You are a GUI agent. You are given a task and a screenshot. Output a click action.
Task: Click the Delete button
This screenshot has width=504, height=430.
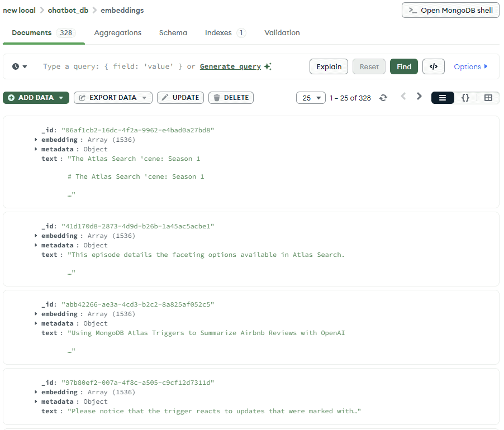point(231,98)
